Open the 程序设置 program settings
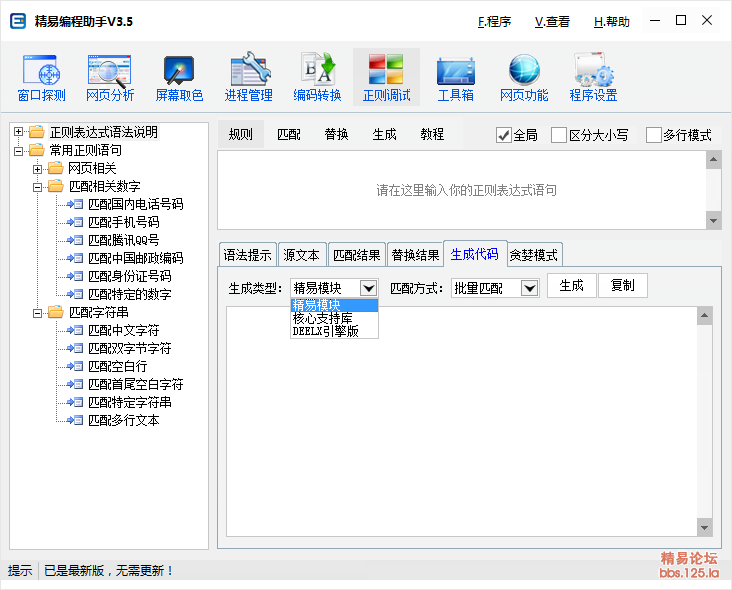This screenshot has width=732, height=590. (593, 78)
